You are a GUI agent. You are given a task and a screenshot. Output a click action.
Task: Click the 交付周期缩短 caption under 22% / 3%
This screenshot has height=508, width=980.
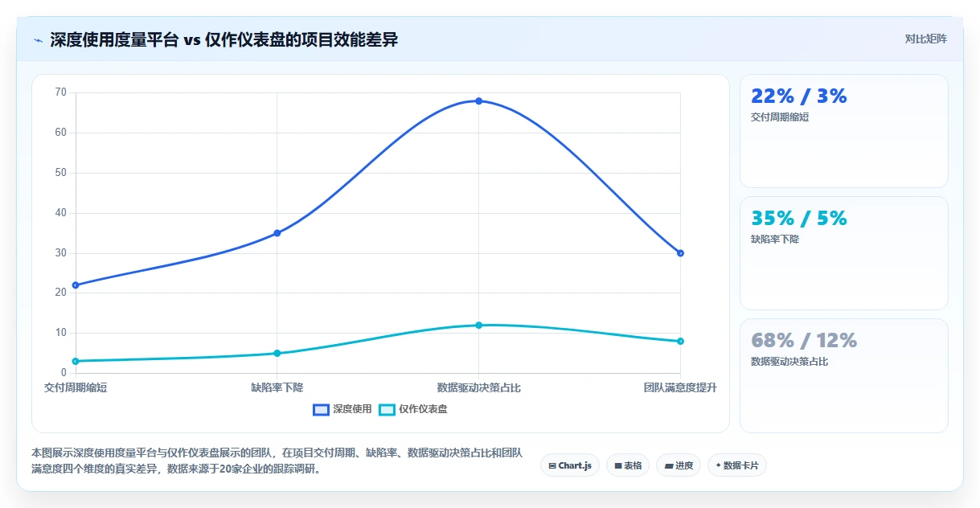point(780,117)
